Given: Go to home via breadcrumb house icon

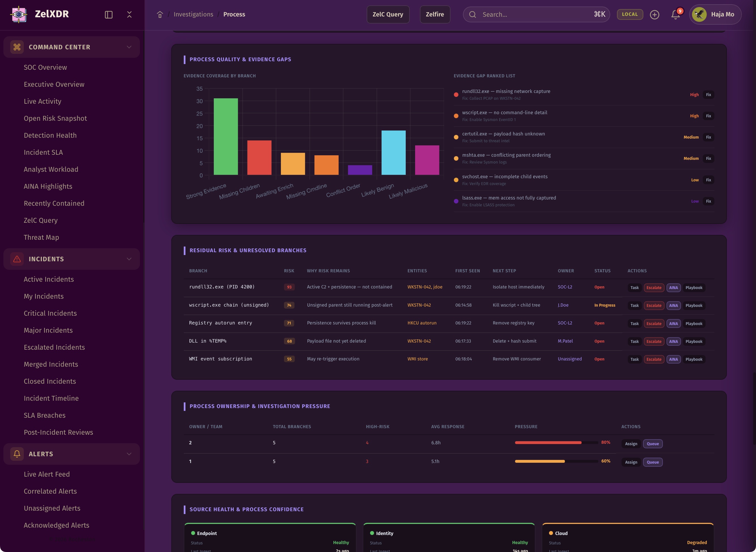Looking at the screenshot, I should [x=160, y=14].
